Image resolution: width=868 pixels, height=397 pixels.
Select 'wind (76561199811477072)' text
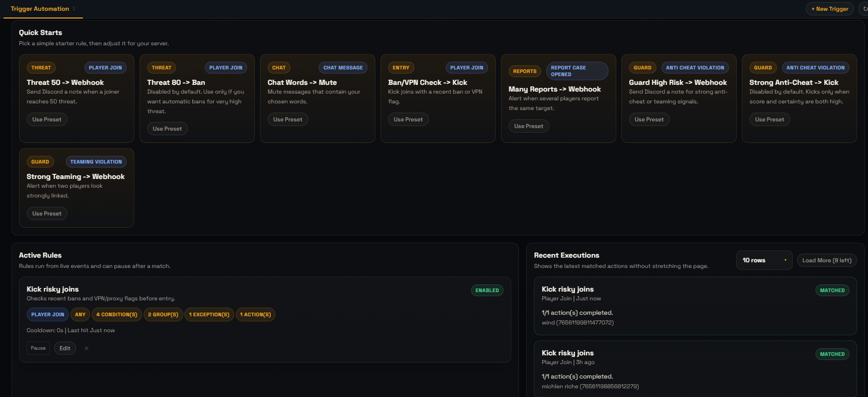(578, 322)
